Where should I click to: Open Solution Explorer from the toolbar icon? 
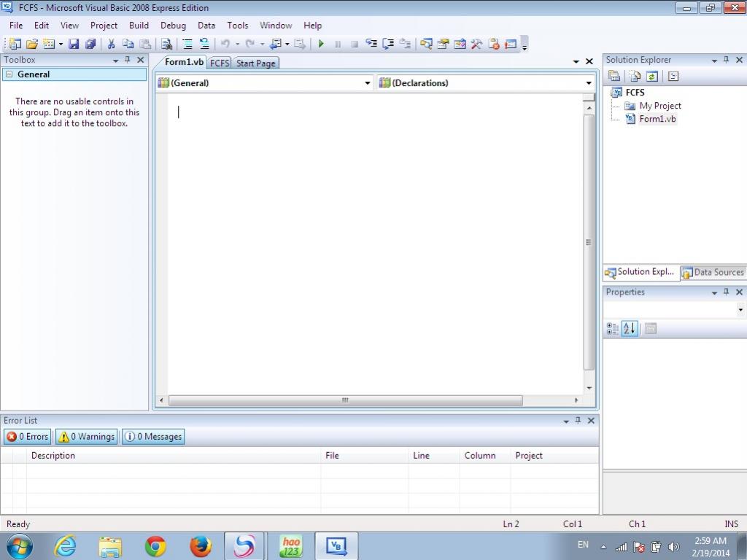tap(426, 44)
